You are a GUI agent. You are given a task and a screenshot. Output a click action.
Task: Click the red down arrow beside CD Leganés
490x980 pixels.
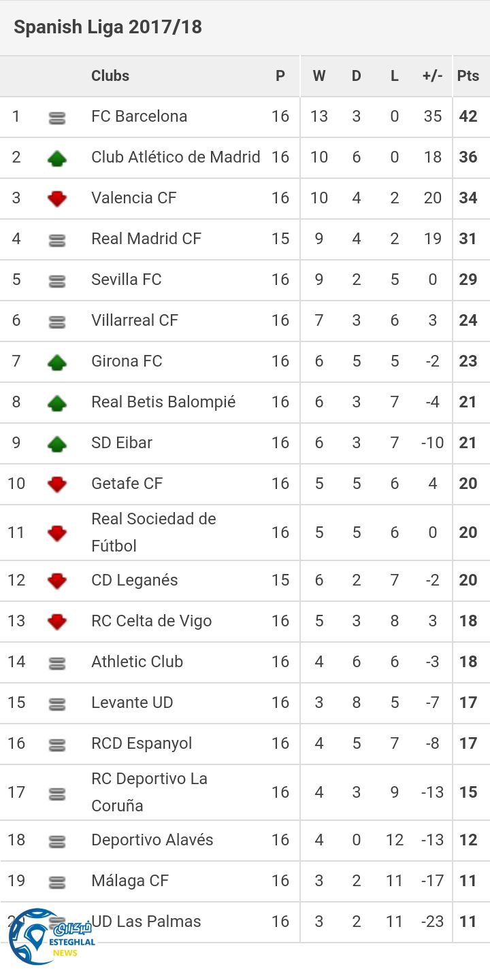point(57,581)
